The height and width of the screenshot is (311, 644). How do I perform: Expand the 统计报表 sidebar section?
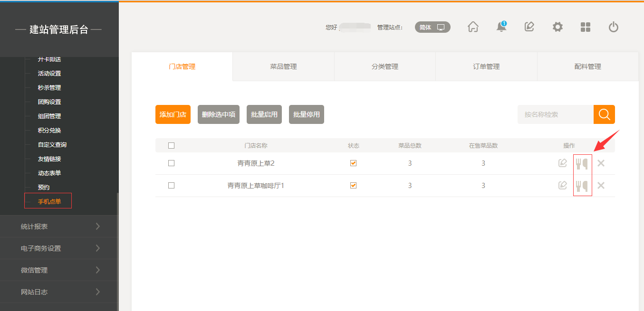59,226
